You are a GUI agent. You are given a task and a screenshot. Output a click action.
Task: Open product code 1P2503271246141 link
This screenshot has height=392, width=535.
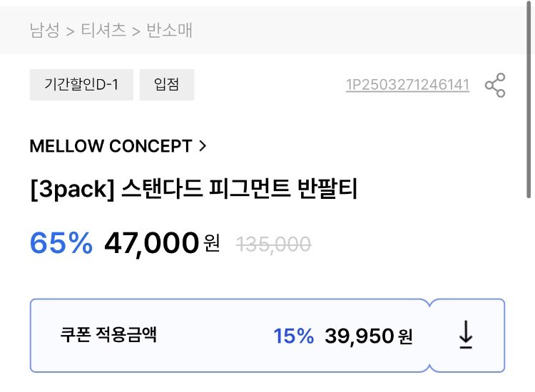(407, 86)
